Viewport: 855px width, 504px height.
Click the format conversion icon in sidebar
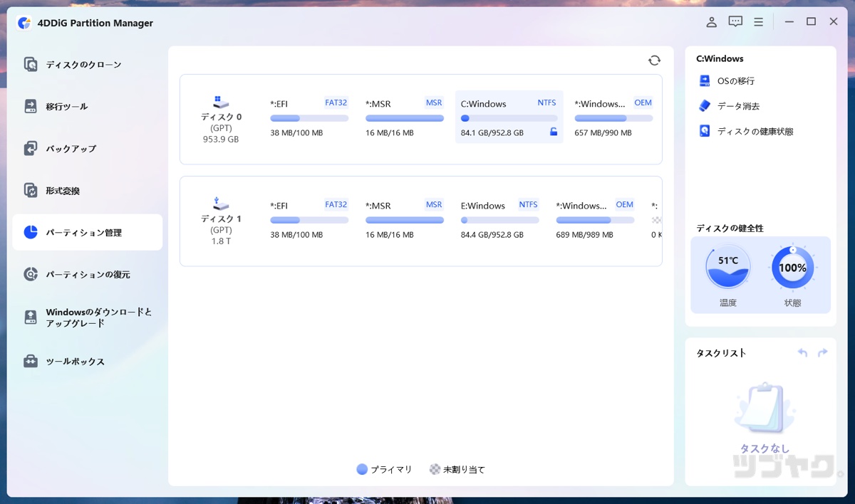click(x=31, y=191)
